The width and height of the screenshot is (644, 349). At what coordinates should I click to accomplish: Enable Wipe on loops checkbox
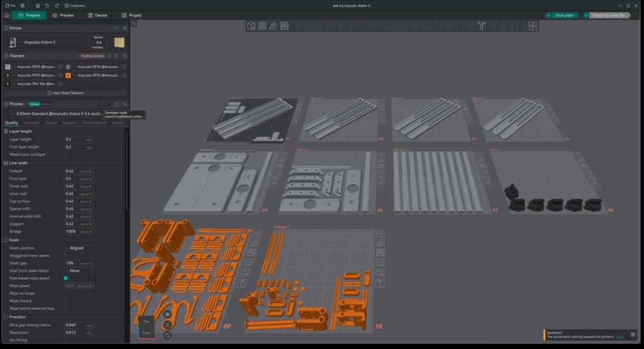tap(66, 293)
